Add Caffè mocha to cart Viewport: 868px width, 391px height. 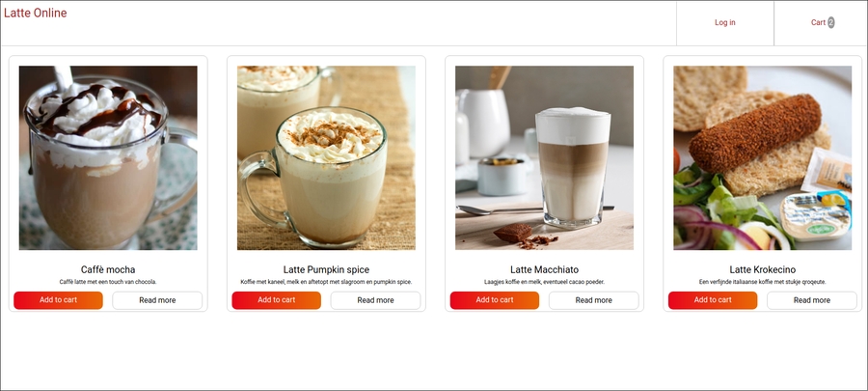click(x=58, y=300)
